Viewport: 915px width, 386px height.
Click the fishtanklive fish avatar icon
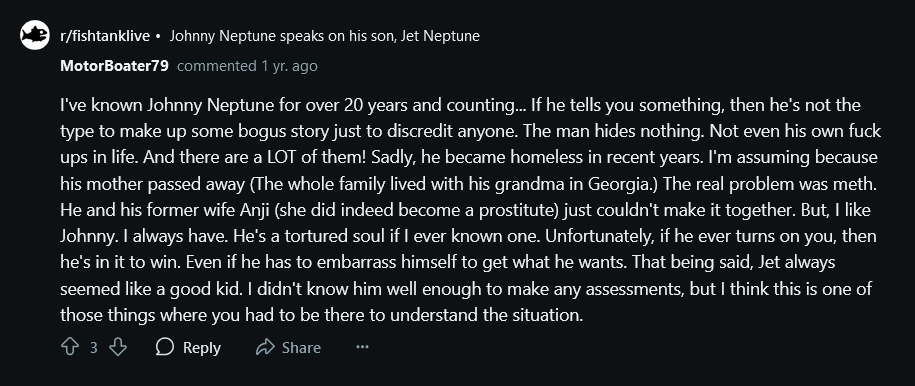35,35
